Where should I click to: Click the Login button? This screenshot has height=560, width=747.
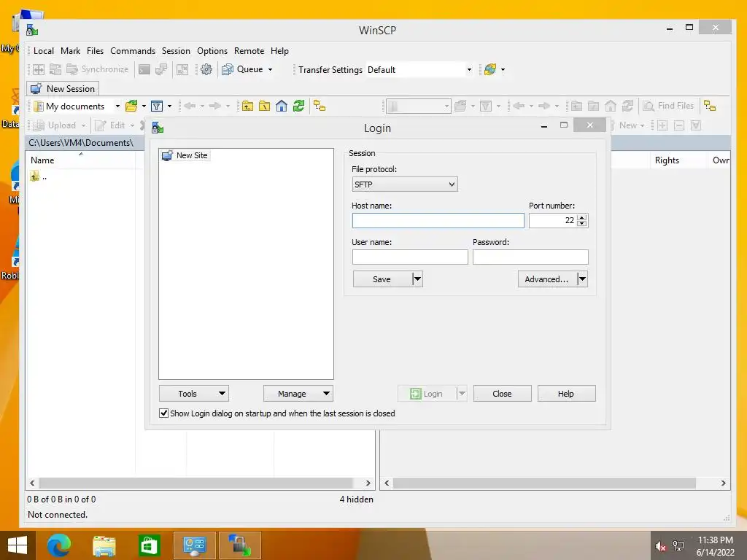(x=427, y=394)
